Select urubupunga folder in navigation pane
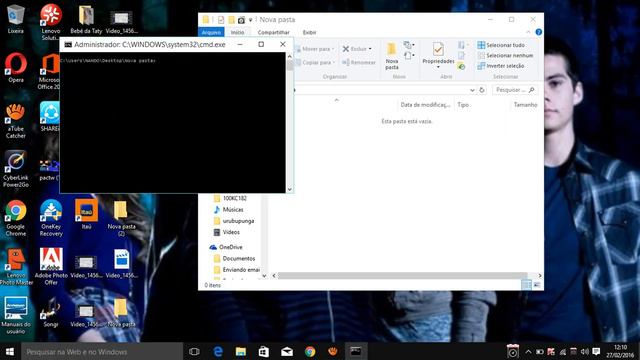This screenshot has height=360, width=640. (233, 221)
